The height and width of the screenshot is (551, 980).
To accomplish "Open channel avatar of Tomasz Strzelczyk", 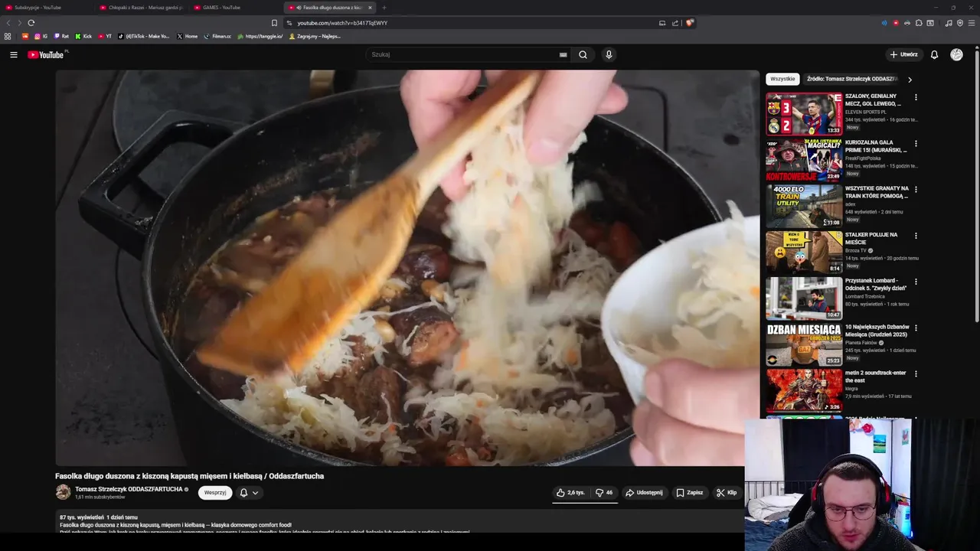I will 63,492.
